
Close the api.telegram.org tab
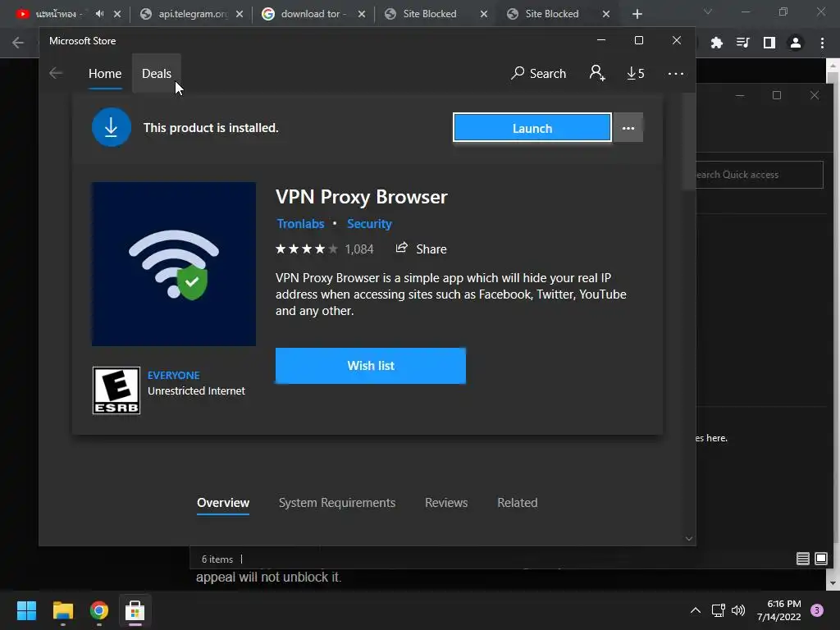coord(240,15)
